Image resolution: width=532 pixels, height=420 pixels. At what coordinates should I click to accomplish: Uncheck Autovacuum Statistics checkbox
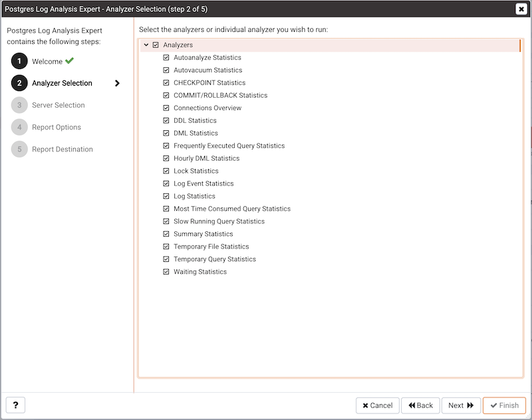coord(166,70)
